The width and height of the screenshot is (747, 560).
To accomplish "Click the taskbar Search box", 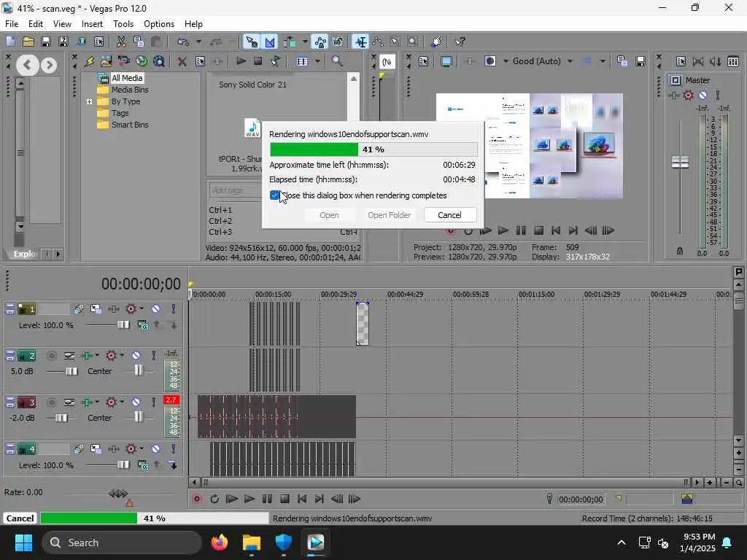I will point(122,542).
